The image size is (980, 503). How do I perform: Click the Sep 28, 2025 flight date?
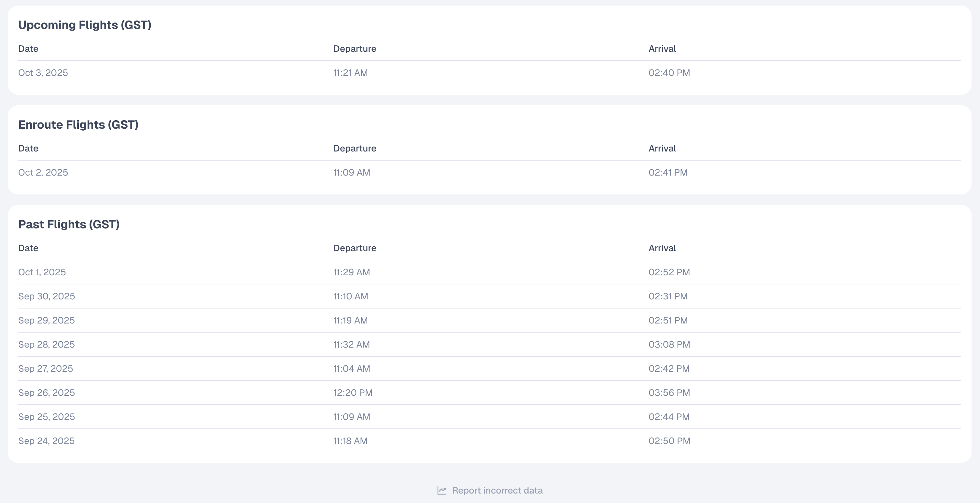(47, 345)
